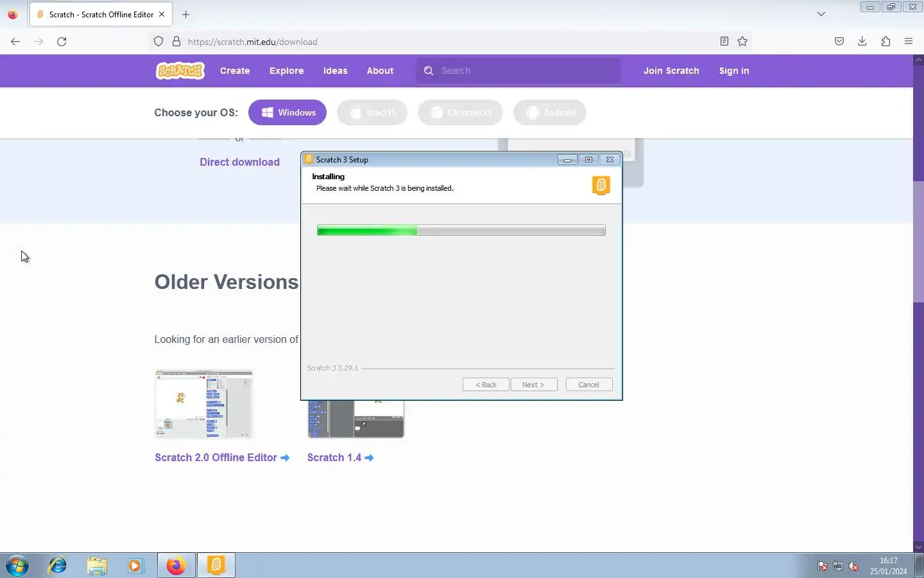The width and height of the screenshot is (924, 578).
Task: Click the Action Center flag tray icon
Action: [x=823, y=566]
